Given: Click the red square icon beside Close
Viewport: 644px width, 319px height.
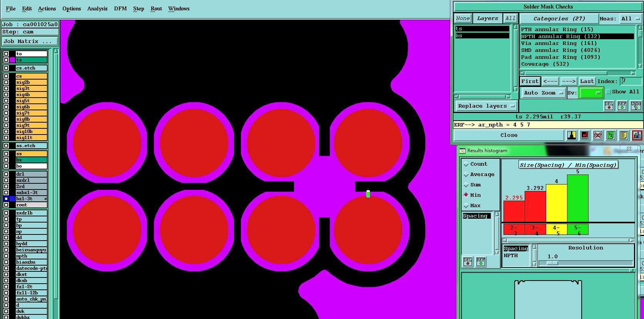Looking at the screenshot, I should pos(585,135).
